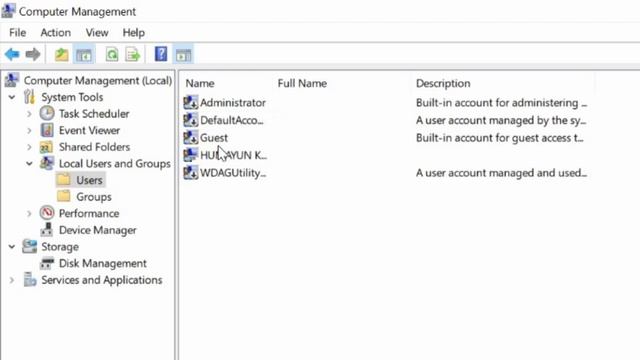Click the Event Viewer icon
640x360 pixels.
click(x=47, y=130)
